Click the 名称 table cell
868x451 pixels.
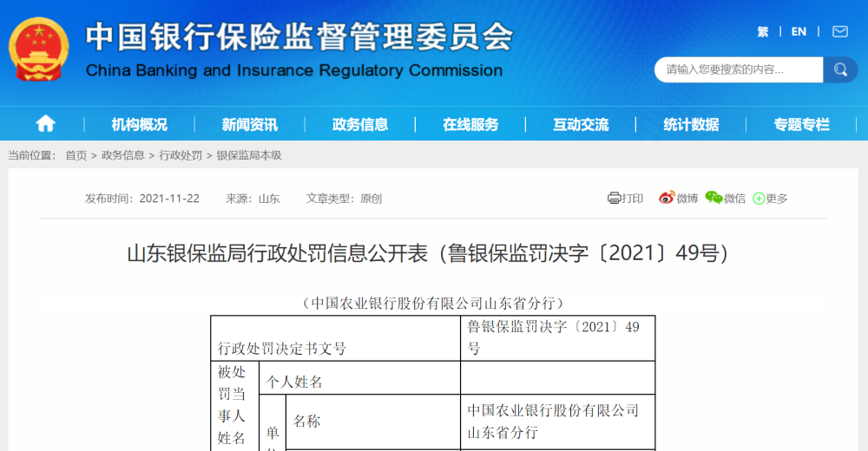pos(372,422)
